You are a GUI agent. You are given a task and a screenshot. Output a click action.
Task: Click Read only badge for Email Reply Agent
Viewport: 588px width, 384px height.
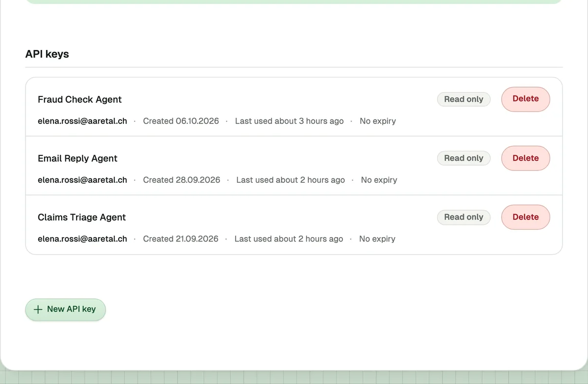(x=464, y=158)
